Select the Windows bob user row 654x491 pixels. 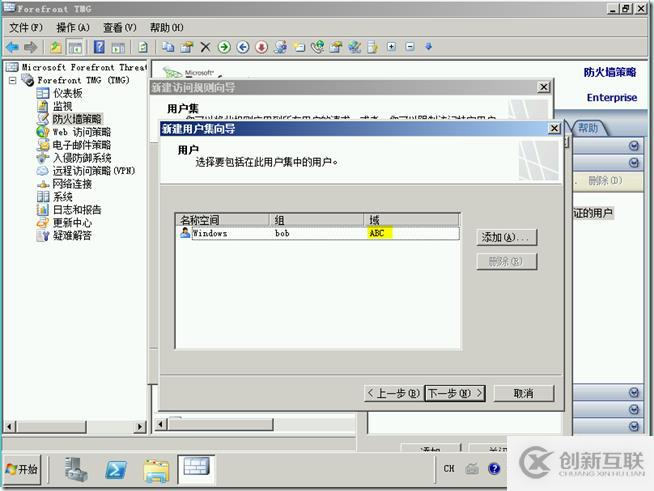pos(318,233)
